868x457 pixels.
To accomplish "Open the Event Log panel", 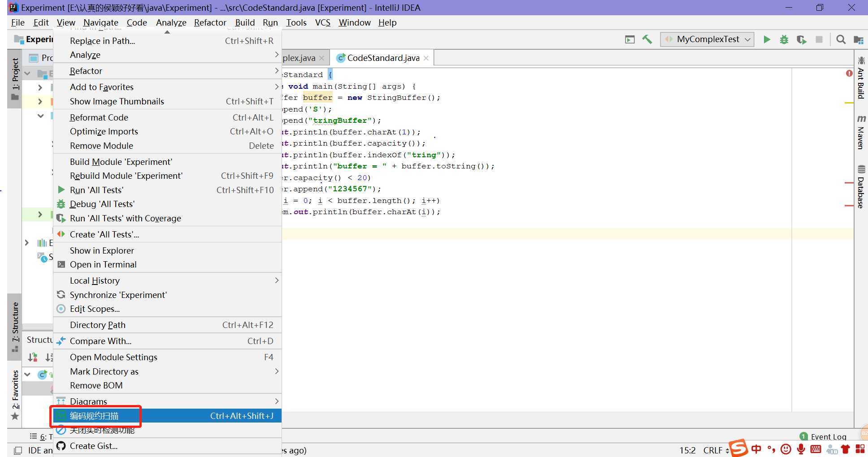I will [823, 437].
